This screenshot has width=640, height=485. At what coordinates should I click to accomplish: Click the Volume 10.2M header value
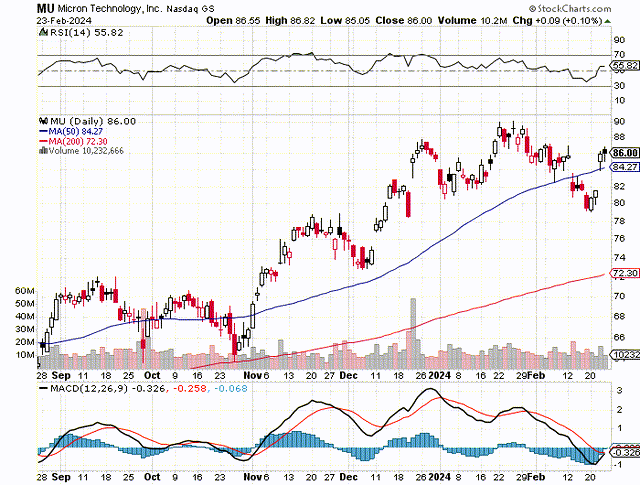tap(473, 21)
